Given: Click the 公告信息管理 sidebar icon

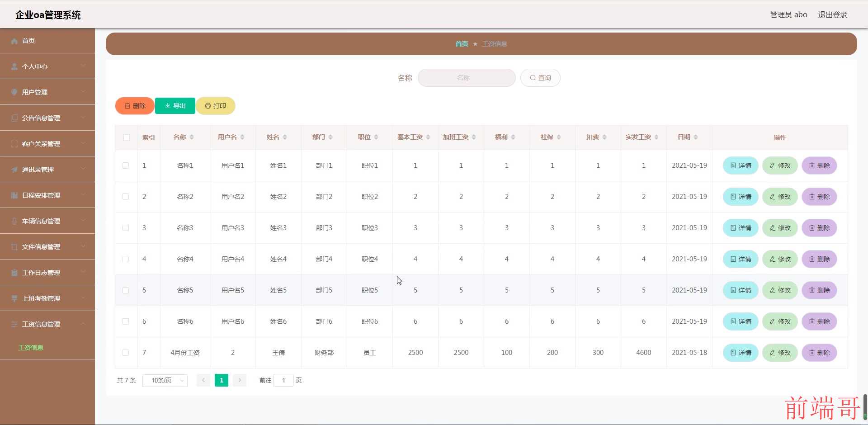Looking at the screenshot, I should pos(14,118).
